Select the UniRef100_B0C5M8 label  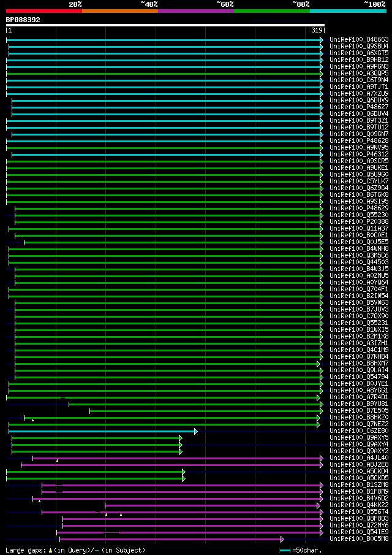point(359,538)
